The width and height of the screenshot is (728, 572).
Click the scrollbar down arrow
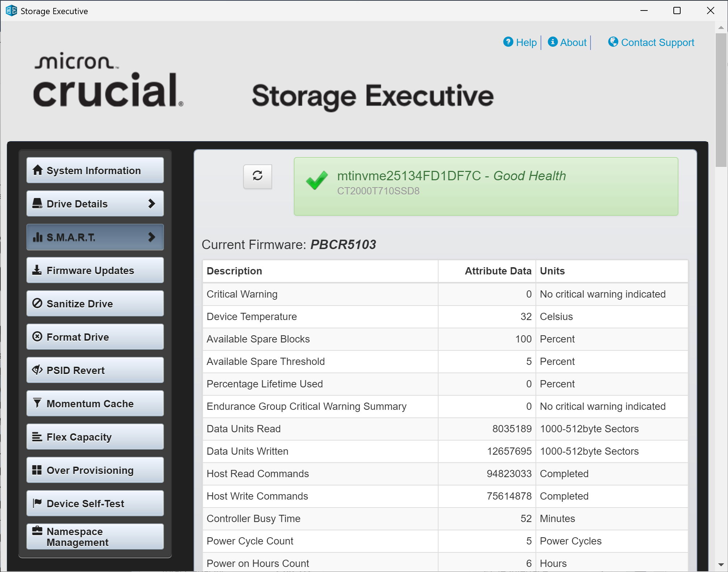click(x=721, y=565)
